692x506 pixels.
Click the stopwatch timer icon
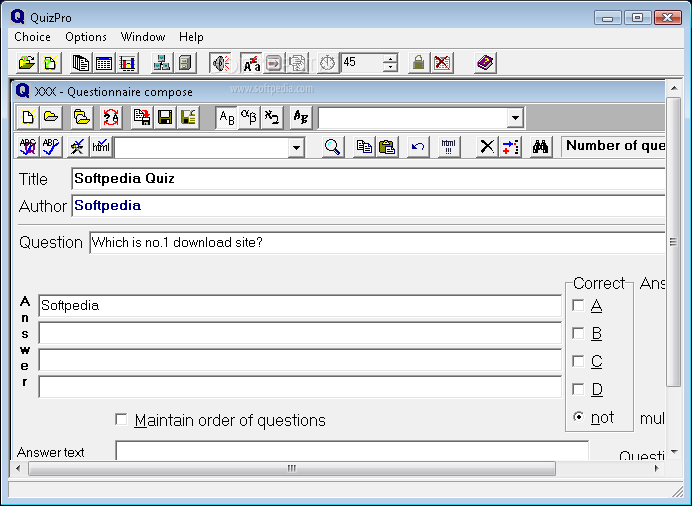coord(327,63)
